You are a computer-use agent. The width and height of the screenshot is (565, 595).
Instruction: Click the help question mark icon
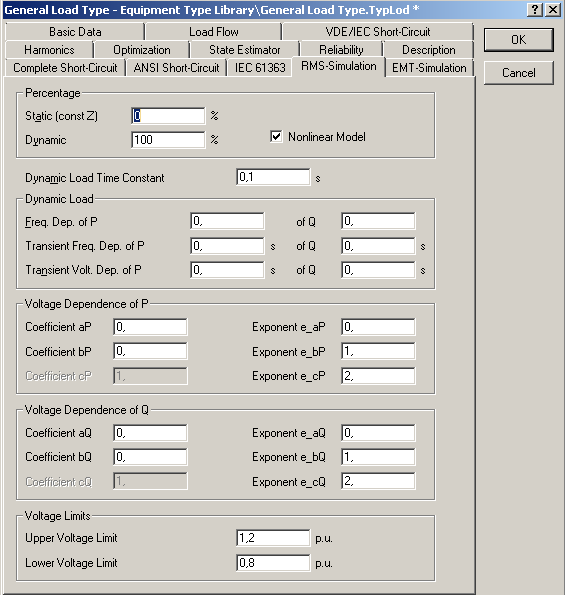[535, 9]
